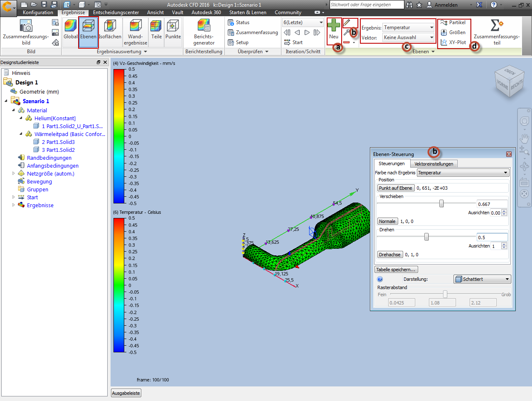This screenshot has width=532, height=401.
Task: Click the view cube VORNE face
Action: 502,84
